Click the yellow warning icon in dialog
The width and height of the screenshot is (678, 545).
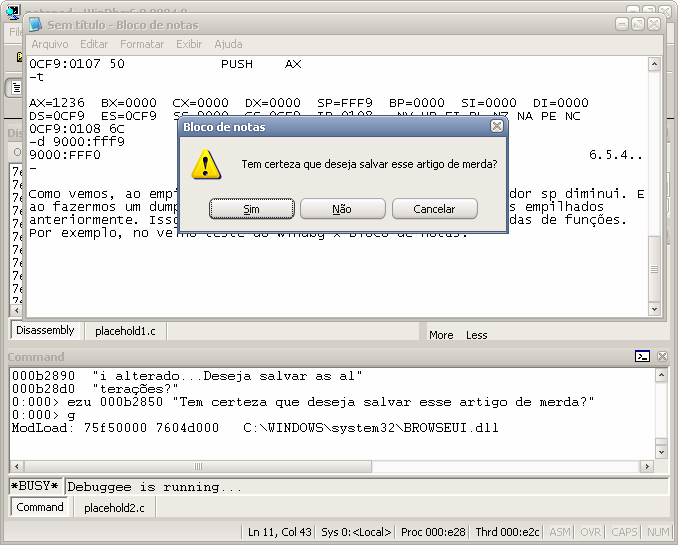pos(206,164)
